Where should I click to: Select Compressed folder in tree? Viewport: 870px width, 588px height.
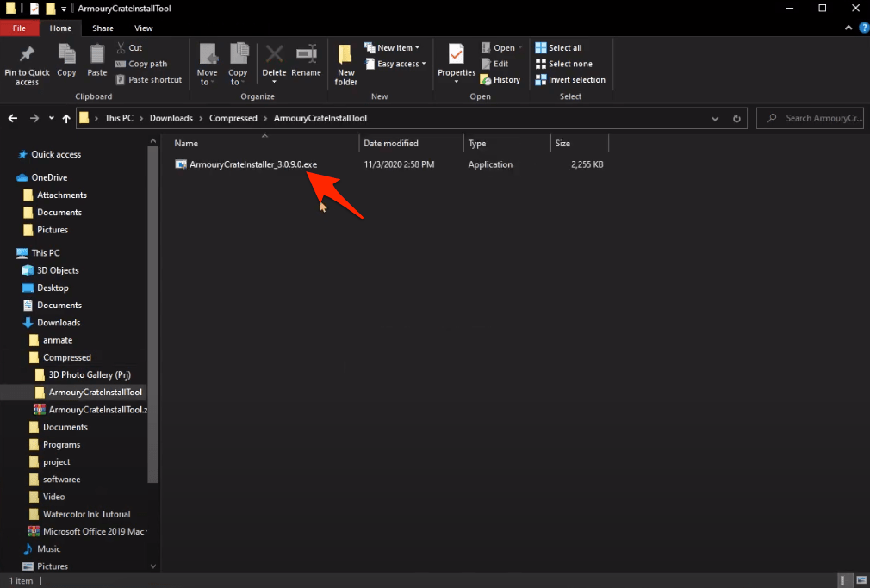point(66,358)
